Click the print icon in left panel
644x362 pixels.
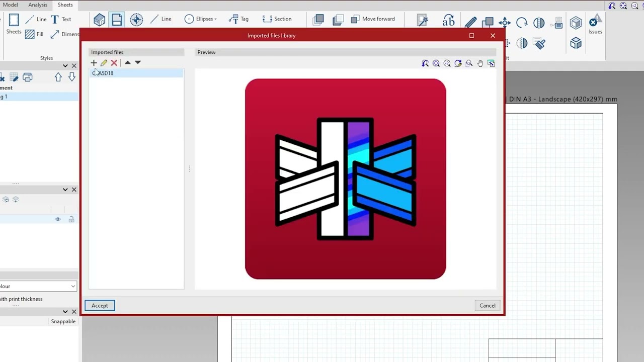coord(27,77)
